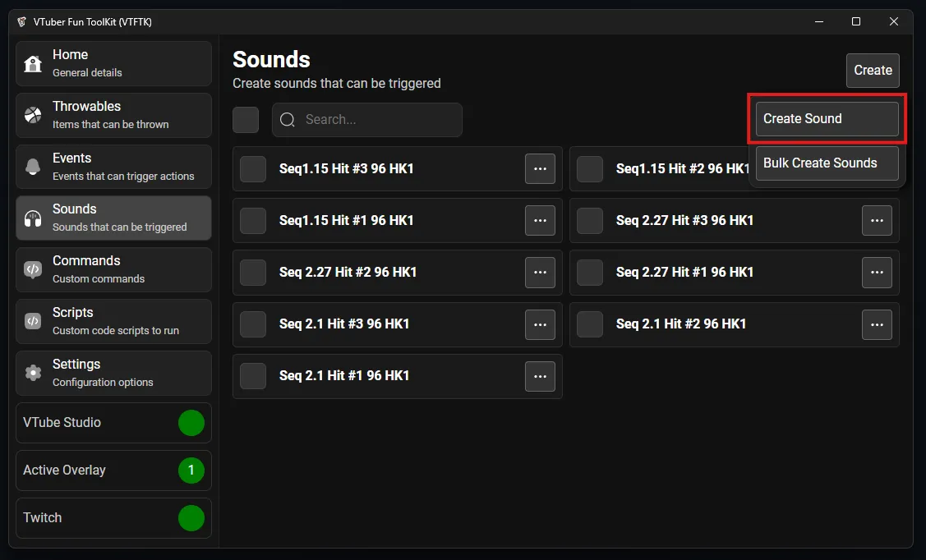Click the Sounds headphones icon
926x560 pixels.
(33, 218)
